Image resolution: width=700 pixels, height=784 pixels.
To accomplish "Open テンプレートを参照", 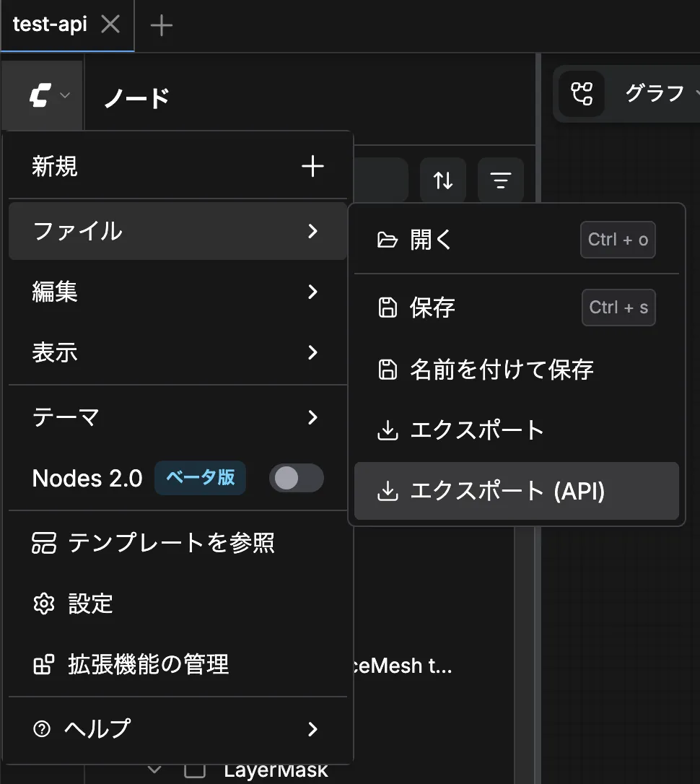I will 178,543.
